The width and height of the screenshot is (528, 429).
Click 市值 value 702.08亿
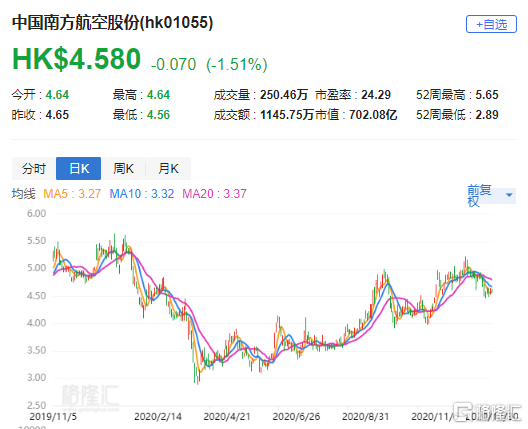tap(373, 115)
